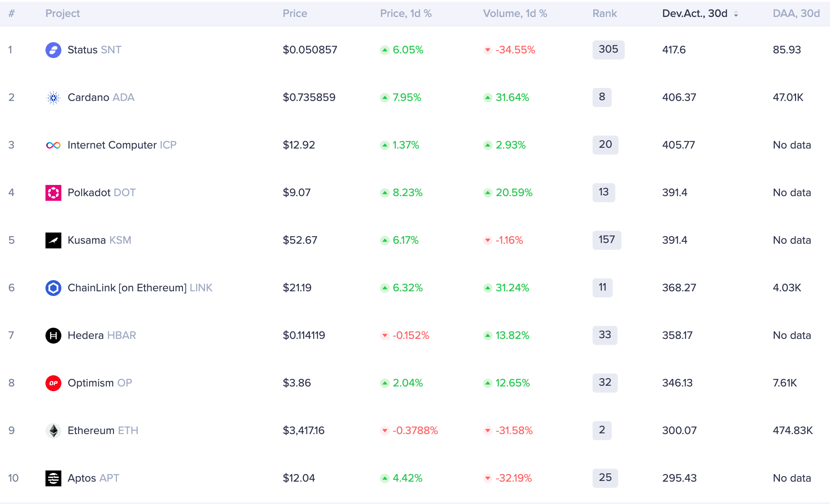Click the Optimism red OP logo
Viewport: 830px width, 504px height.
pyautogui.click(x=53, y=383)
